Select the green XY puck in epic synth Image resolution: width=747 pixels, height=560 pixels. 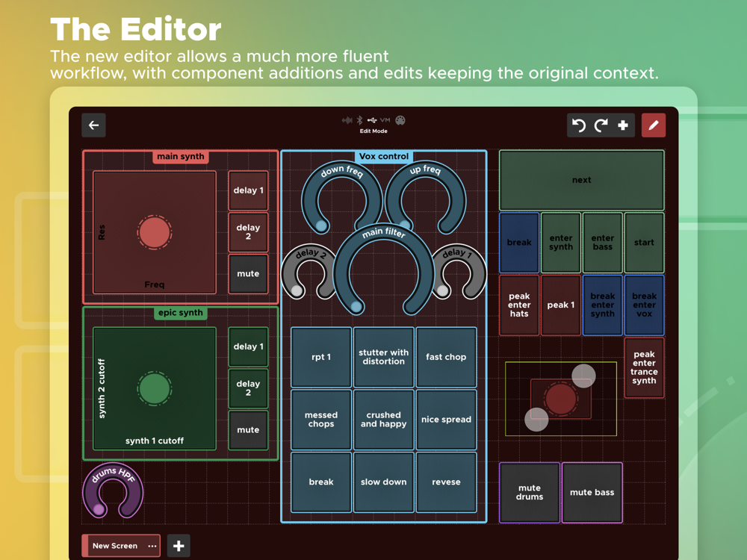(x=155, y=388)
